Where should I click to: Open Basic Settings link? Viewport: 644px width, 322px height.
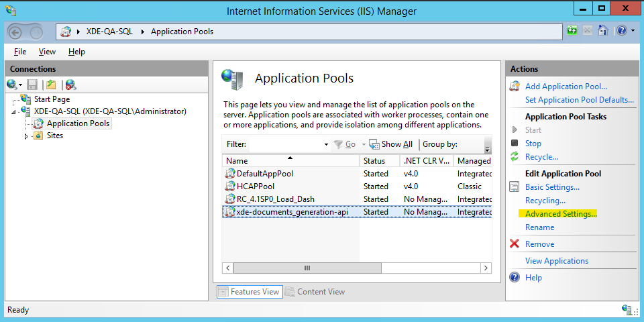click(552, 187)
